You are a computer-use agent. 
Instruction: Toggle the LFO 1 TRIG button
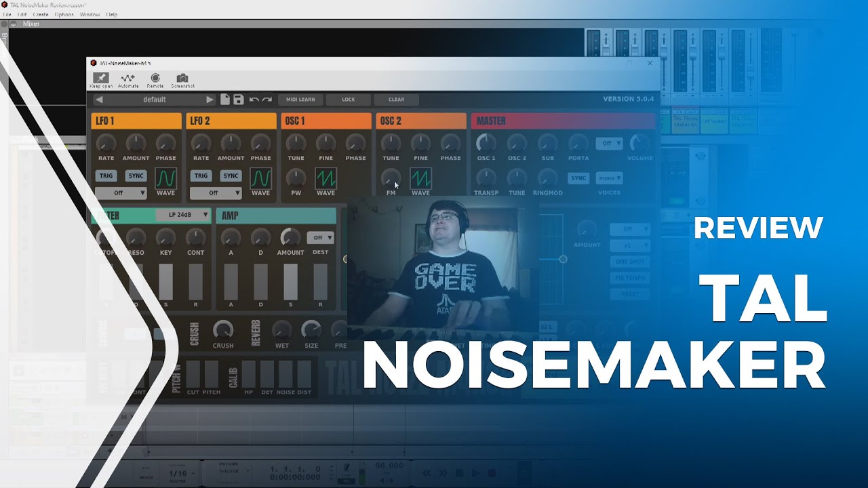106,176
